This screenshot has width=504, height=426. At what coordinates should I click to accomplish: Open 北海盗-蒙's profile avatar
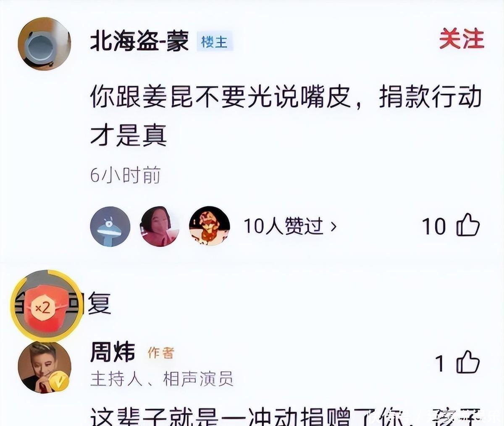(x=44, y=44)
